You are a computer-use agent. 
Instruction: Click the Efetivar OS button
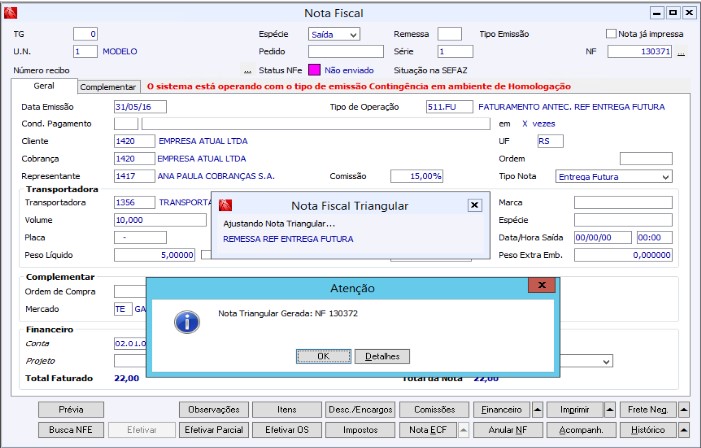(287, 430)
